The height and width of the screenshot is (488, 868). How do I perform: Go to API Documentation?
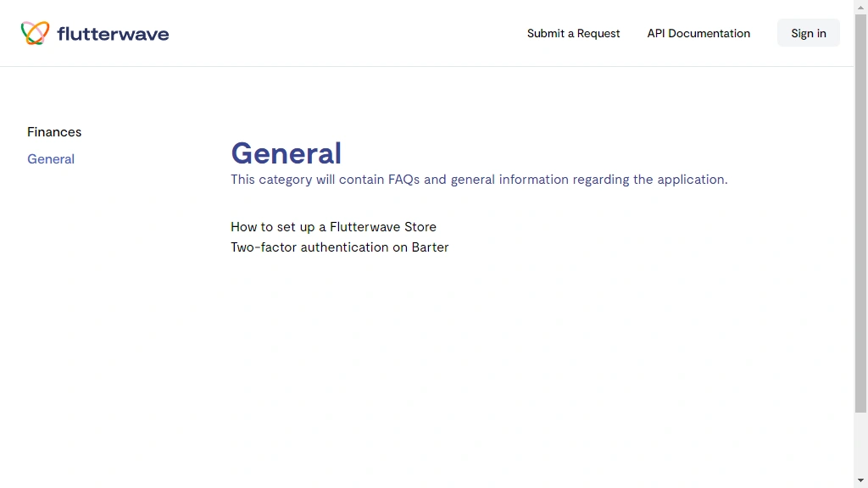(x=698, y=33)
